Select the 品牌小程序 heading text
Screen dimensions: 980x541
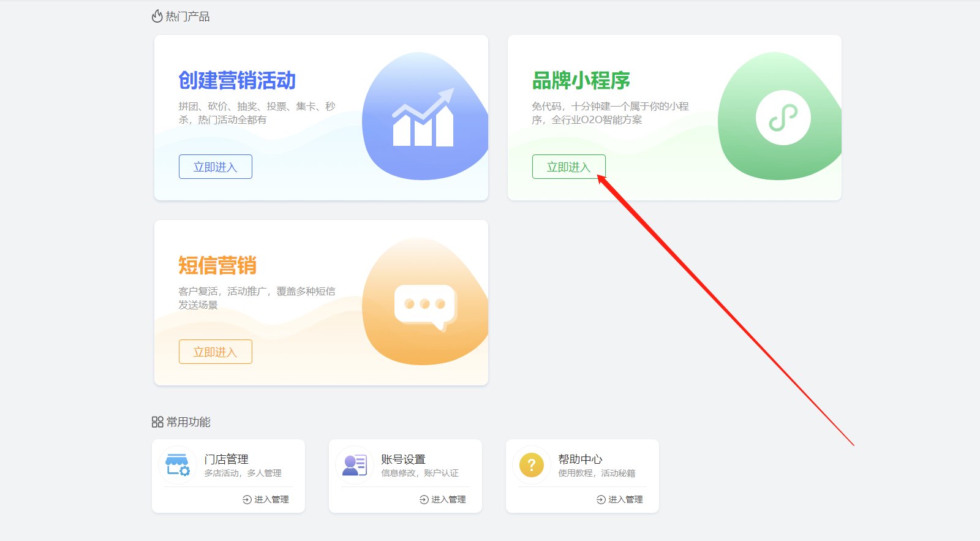[x=581, y=80]
